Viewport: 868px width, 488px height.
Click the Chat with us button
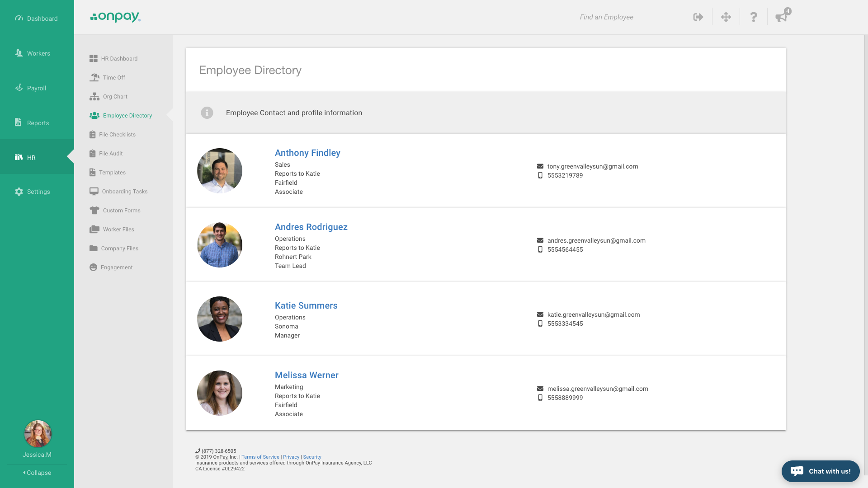tap(821, 471)
